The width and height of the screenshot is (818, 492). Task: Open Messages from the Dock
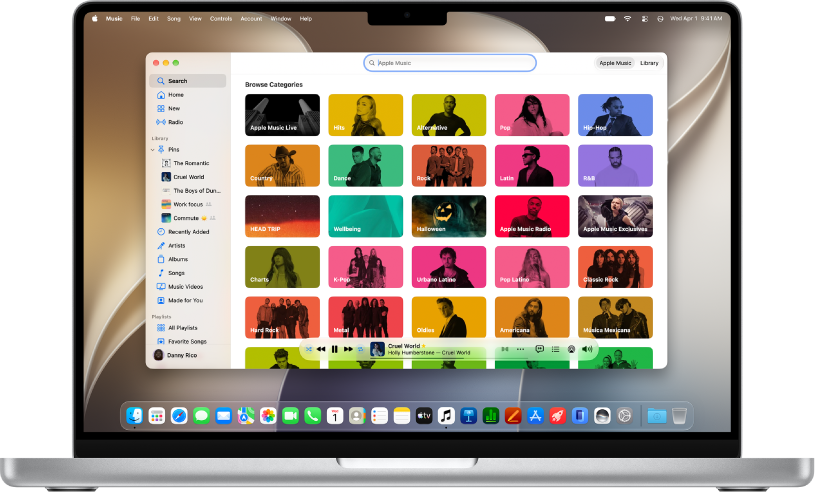click(x=201, y=416)
